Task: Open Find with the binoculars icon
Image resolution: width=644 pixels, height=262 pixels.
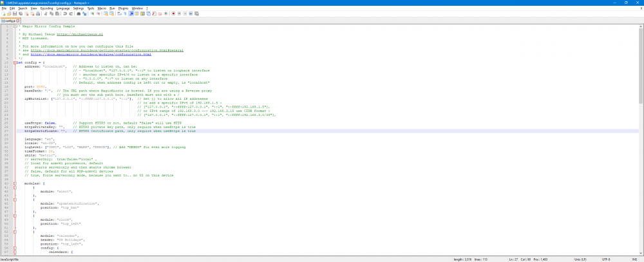Action: (x=79, y=14)
